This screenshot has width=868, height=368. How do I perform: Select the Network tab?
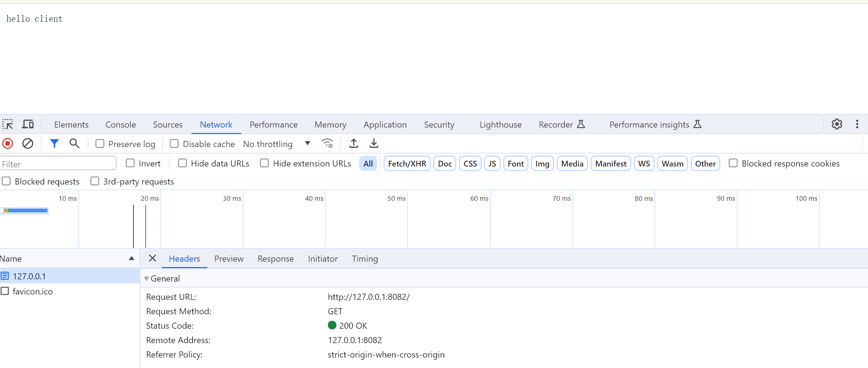tap(216, 124)
